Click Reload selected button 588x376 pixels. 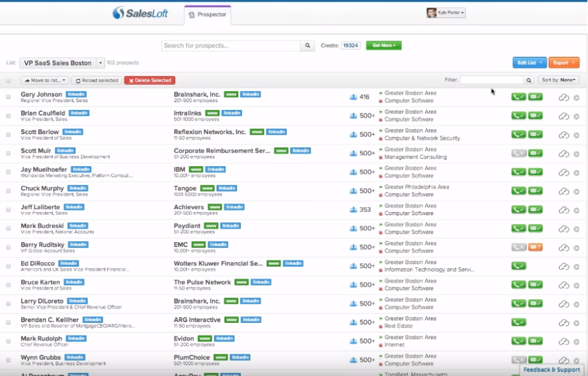click(97, 80)
